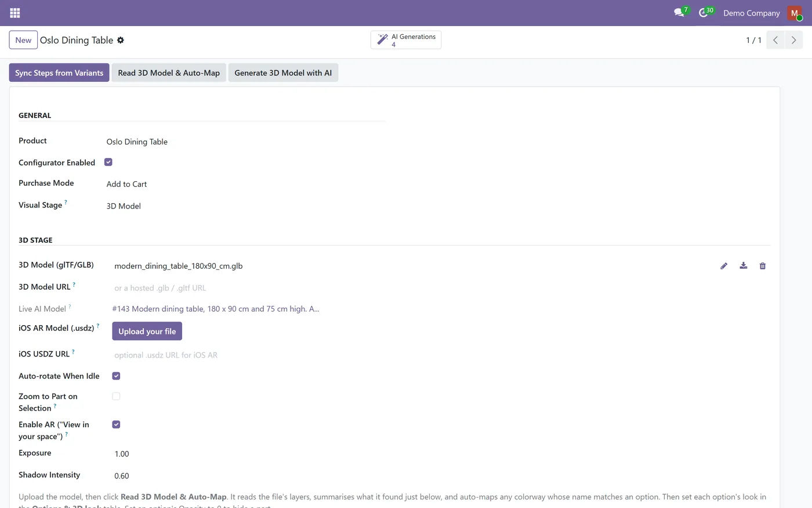The height and width of the screenshot is (508, 812).
Task: Click Upload your file button
Action: pyautogui.click(x=147, y=331)
